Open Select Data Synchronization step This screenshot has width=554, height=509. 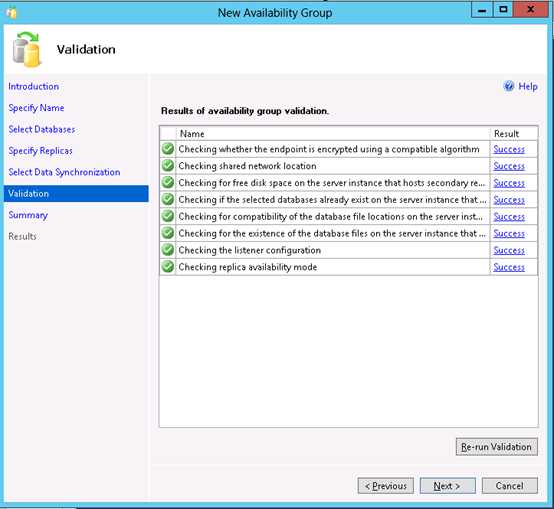[x=64, y=172]
